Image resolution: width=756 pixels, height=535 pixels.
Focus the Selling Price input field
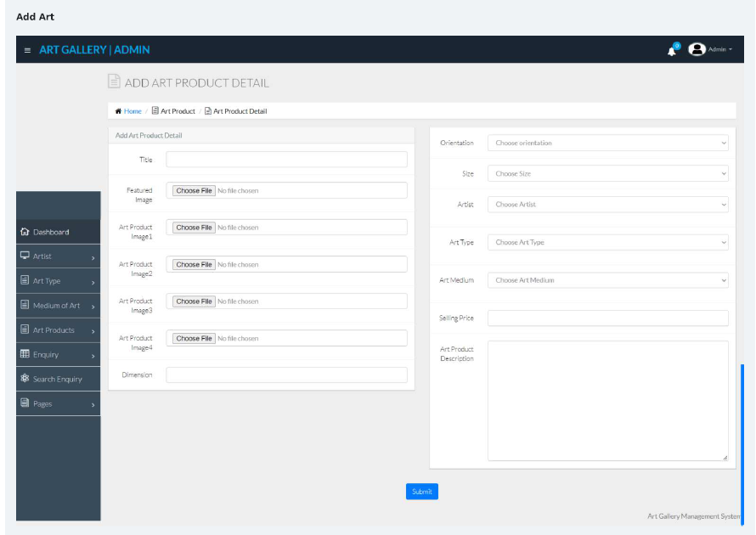pos(607,318)
